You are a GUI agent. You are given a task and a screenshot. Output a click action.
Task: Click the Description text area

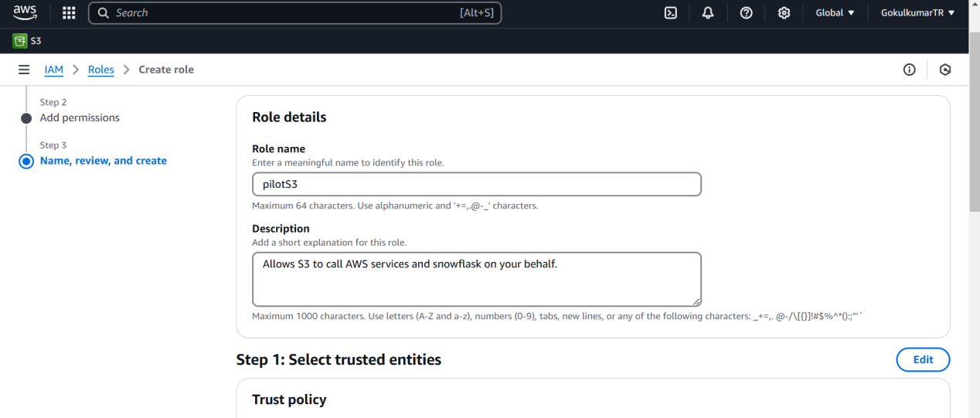click(476, 279)
